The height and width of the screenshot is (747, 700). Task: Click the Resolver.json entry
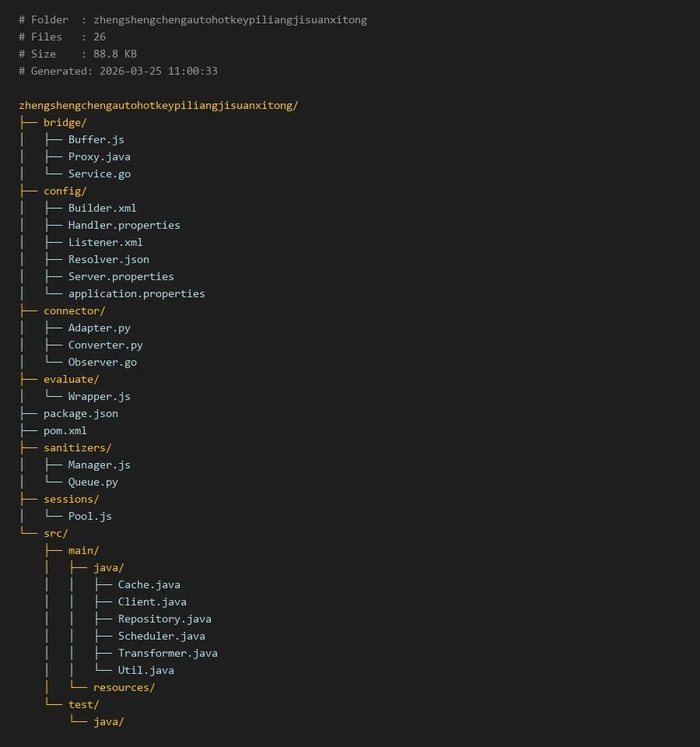(x=108, y=259)
